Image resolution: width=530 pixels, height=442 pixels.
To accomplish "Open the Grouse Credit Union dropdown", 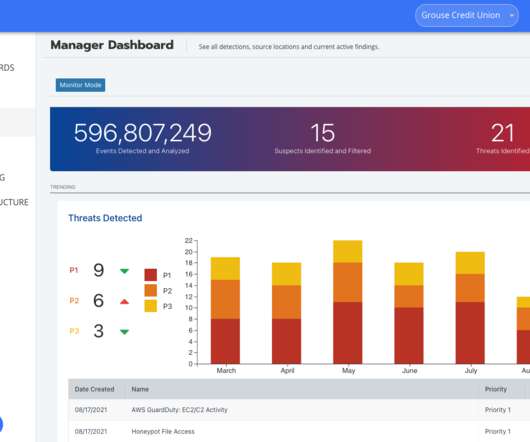I will [466, 15].
